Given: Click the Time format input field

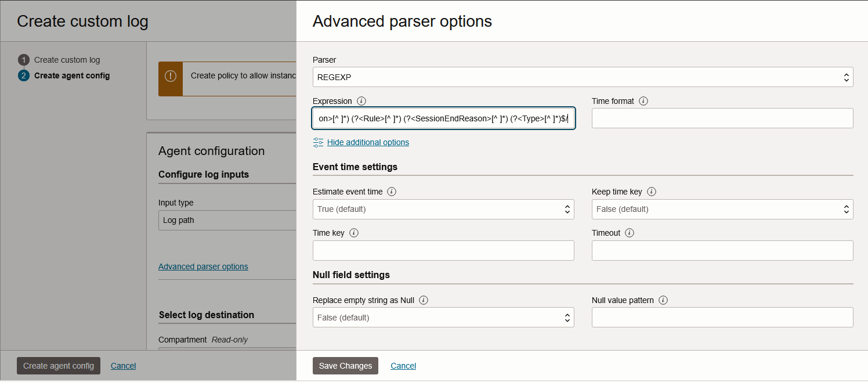Looking at the screenshot, I should pyautogui.click(x=722, y=118).
